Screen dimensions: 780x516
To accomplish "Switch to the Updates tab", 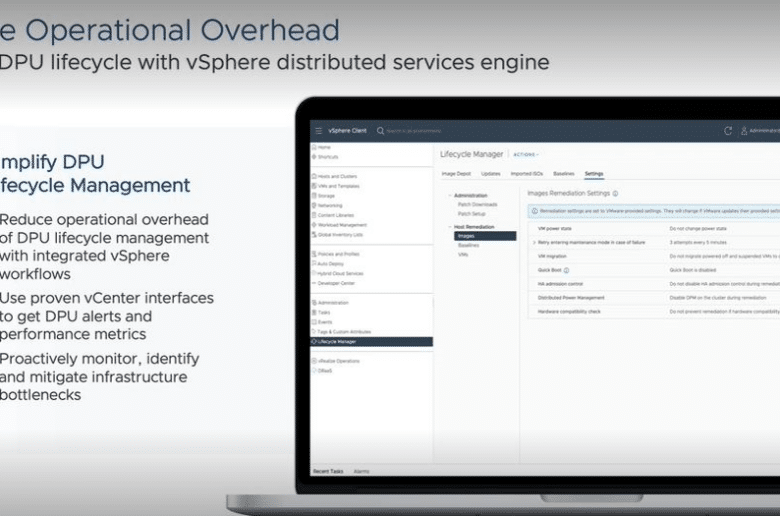I will coord(490,174).
